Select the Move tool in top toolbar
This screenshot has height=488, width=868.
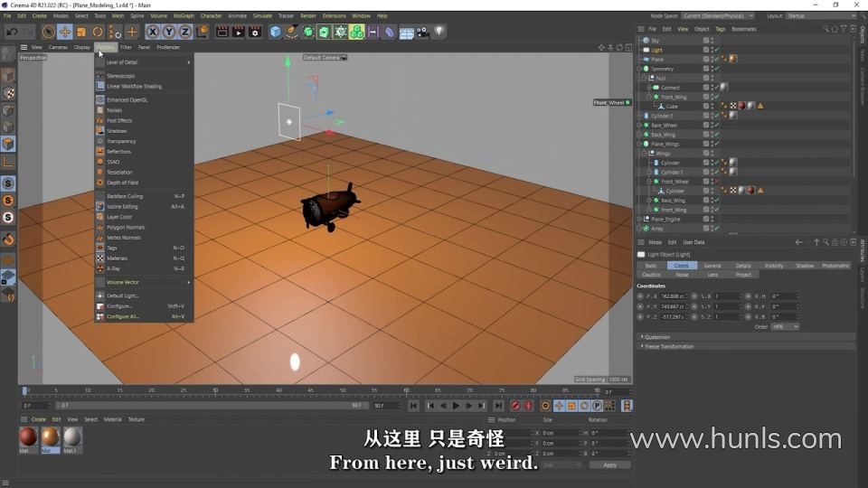pos(65,33)
